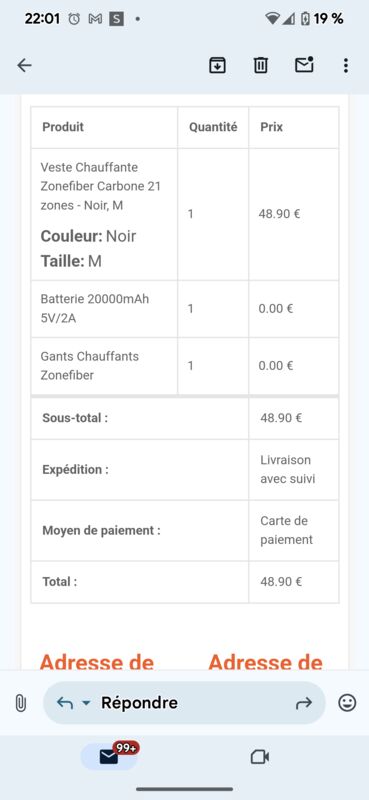Open the three-dot overflow menu
Viewport: 369px width, 800px height.
(346, 65)
